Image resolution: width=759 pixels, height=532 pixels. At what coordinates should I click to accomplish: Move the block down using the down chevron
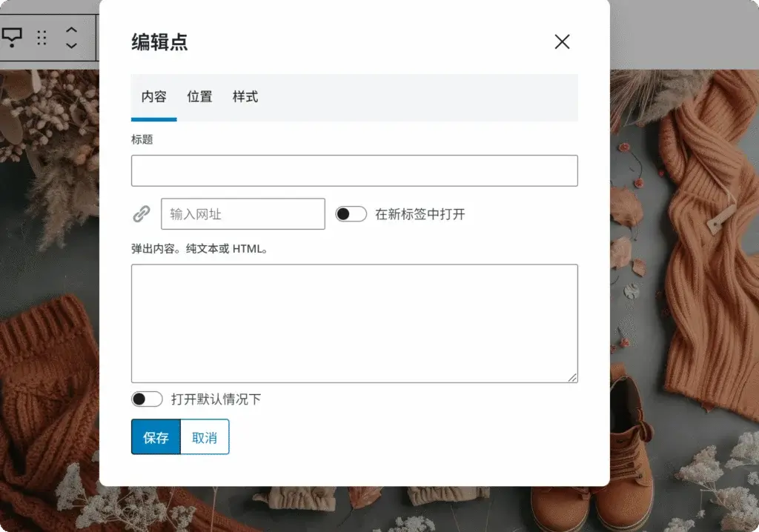[x=70, y=46]
